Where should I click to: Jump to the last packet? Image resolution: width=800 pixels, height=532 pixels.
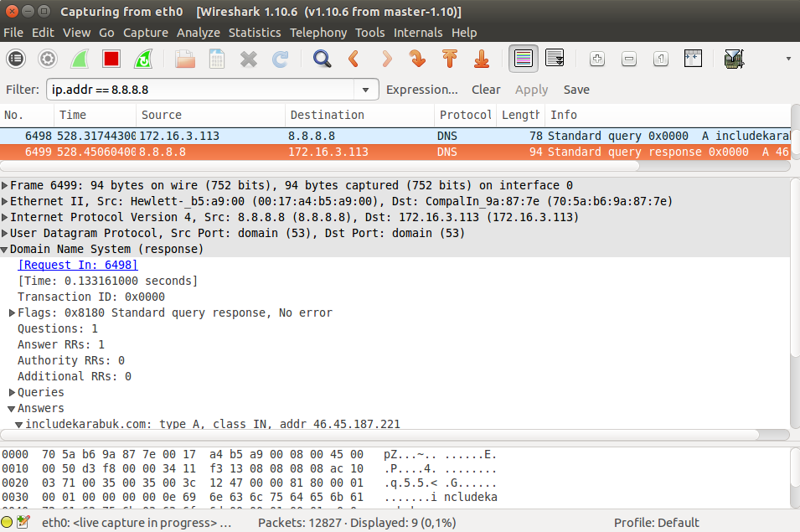[482, 59]
